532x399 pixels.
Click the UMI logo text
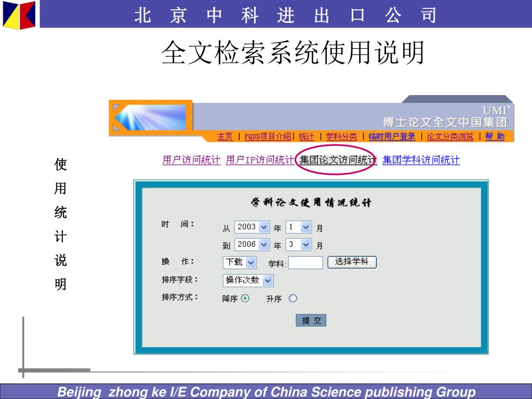(x=496, y=110)
